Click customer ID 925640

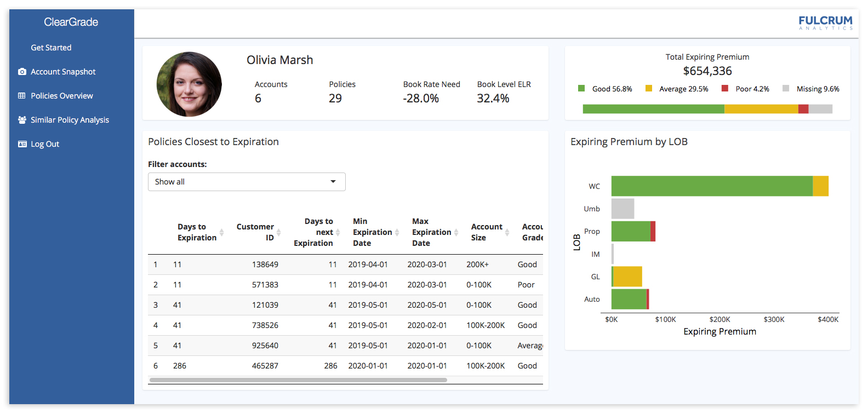265,346
